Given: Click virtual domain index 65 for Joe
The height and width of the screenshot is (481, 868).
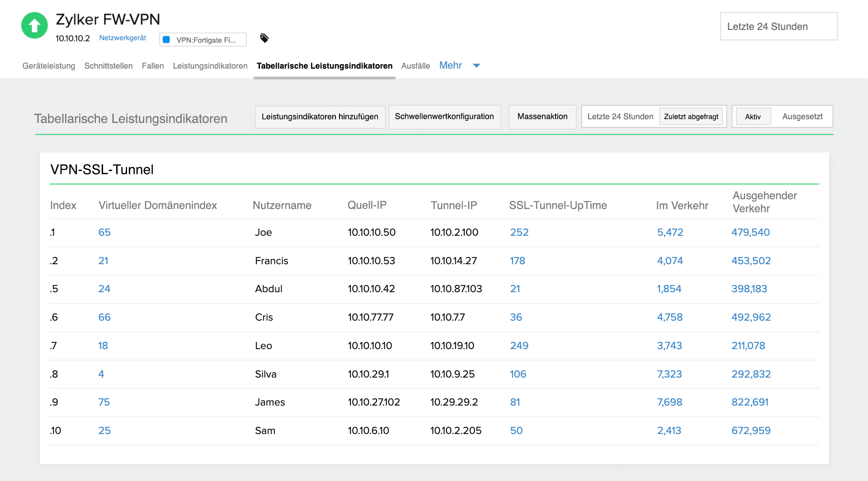Looking at the screenshot, I should (104, 233).
